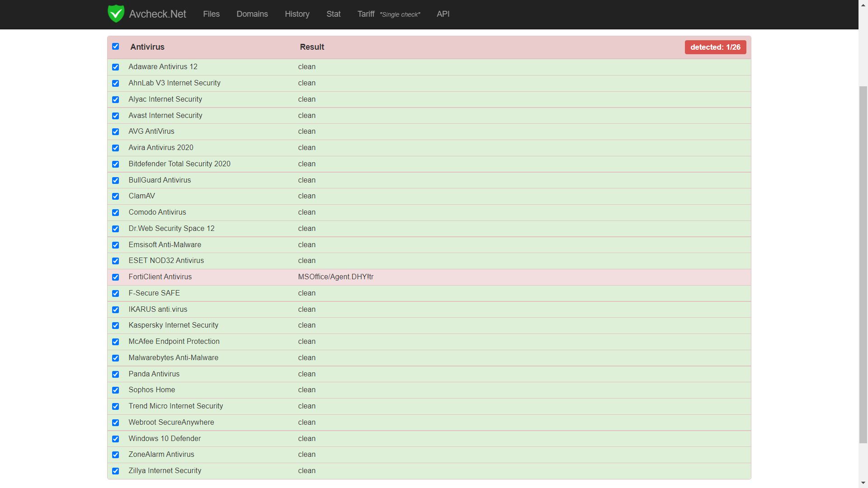Uncheck Adaware Antivirus 12 checkbox
The image size is (868, 488).
(x=116, y=67)
